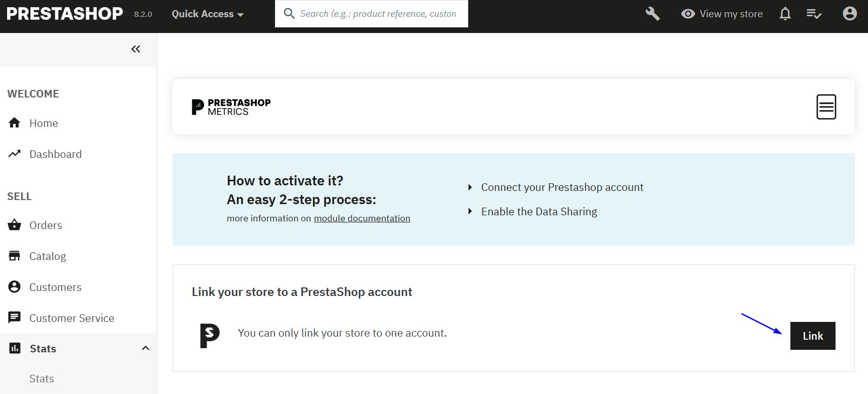Viewport: 868px width, 394px height.
Task: Click the PrestaShop Metrics logo
Action: point(231,107)
